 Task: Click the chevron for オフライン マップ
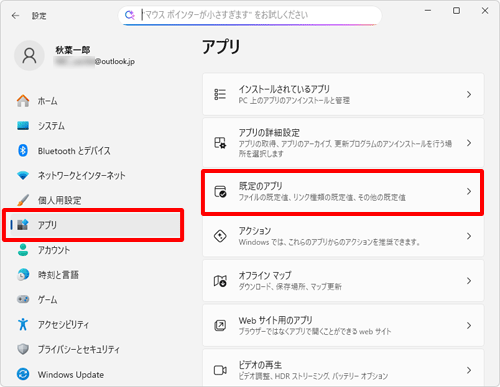[x=469, y=281]
